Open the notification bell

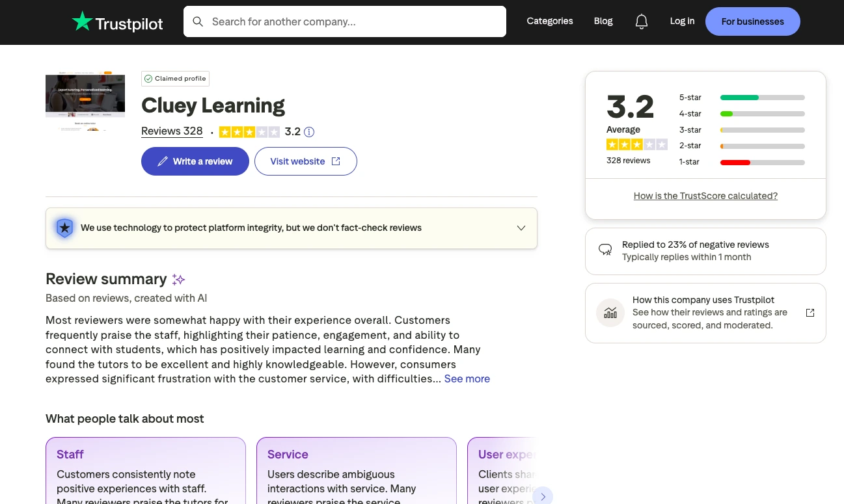(641, 21)
